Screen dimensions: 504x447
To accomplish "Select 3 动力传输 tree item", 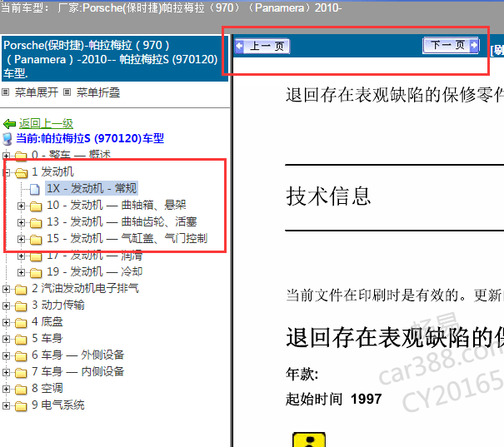I will pyautogui.click(x=58, y=305).
